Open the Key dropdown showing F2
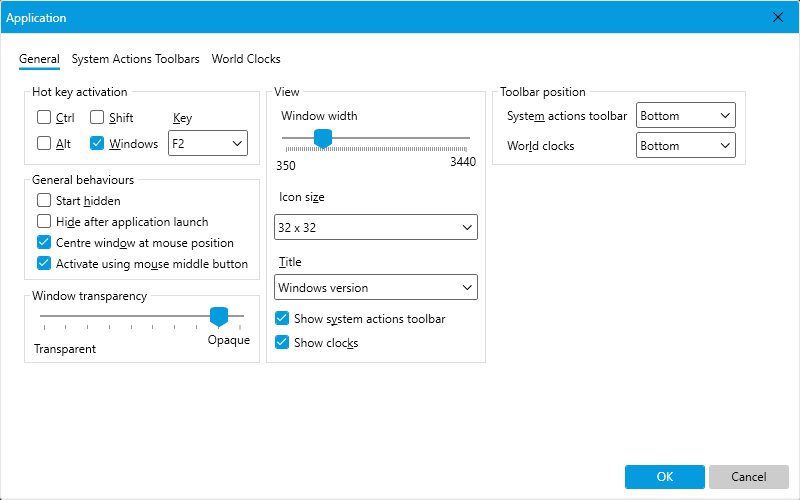The height and width of the screenshot is (500, 800). [x=208, y=143]
